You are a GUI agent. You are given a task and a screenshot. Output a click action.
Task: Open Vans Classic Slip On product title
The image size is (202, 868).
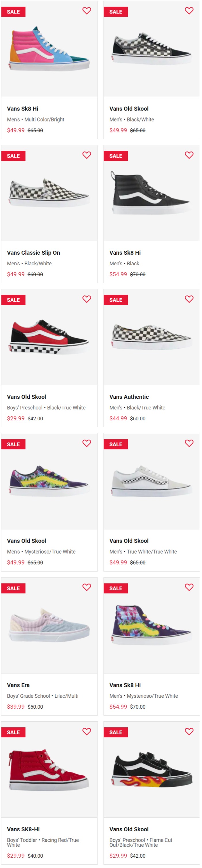click(x=33, y=253)
